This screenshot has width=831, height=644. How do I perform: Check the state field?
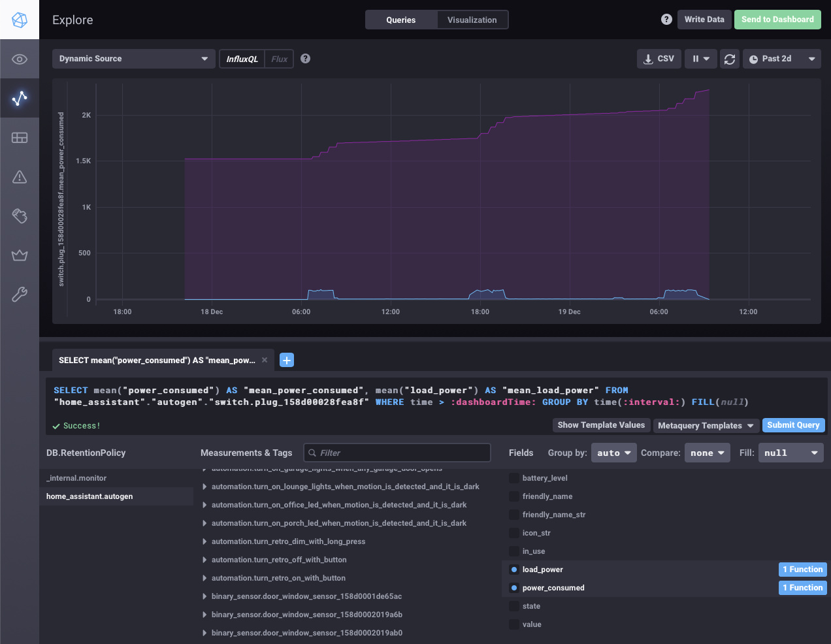tap(514, 606)
